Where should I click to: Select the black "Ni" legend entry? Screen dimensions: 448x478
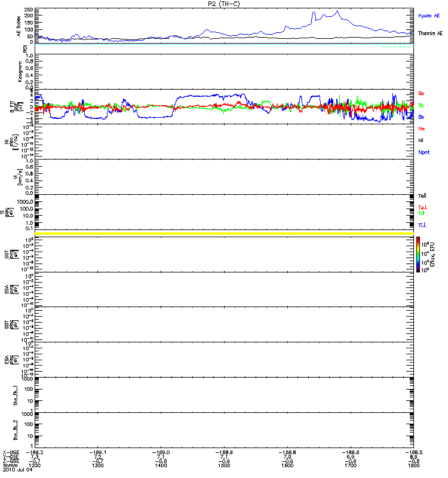421,140
